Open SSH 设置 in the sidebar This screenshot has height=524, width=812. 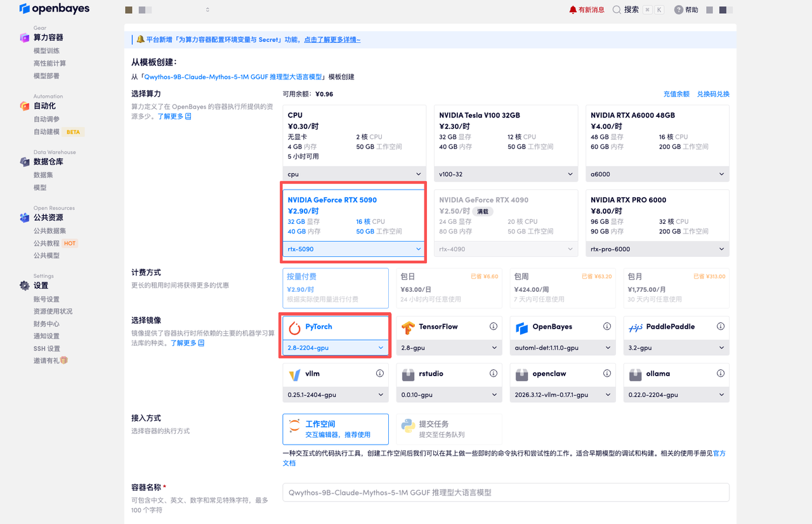click(x=47, y=348)
